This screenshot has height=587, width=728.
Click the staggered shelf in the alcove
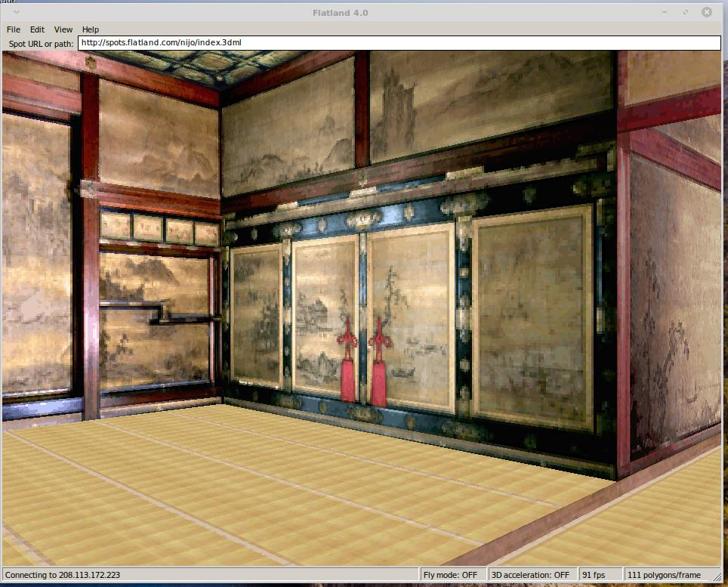160,311
